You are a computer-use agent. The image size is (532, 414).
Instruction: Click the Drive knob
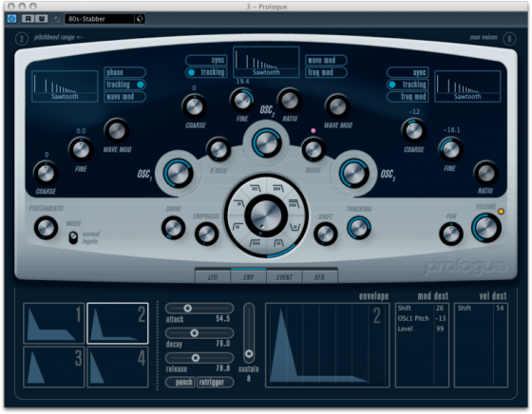point(173,228)
